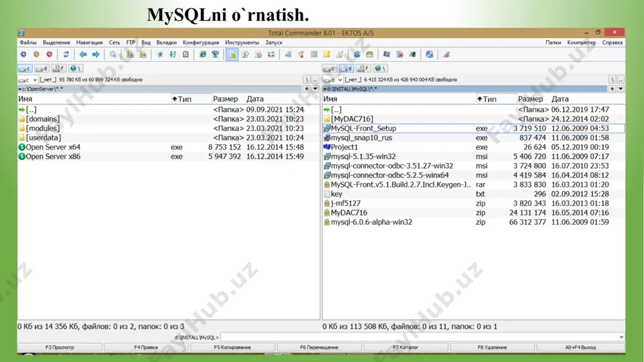Go back with the left arrow icon
Screen dimensions: 644x362
[83, 54]
